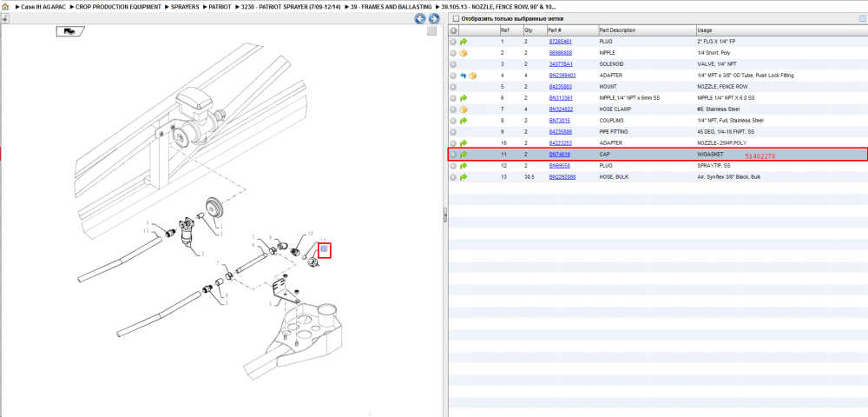Go to the home page icon

(x=5, y=7)
